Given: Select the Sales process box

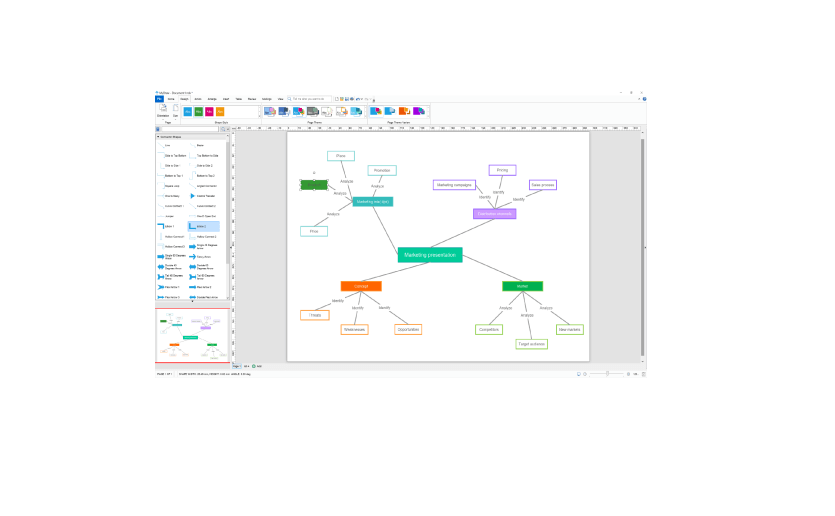Looking at the screenshot, I should 543,185.
